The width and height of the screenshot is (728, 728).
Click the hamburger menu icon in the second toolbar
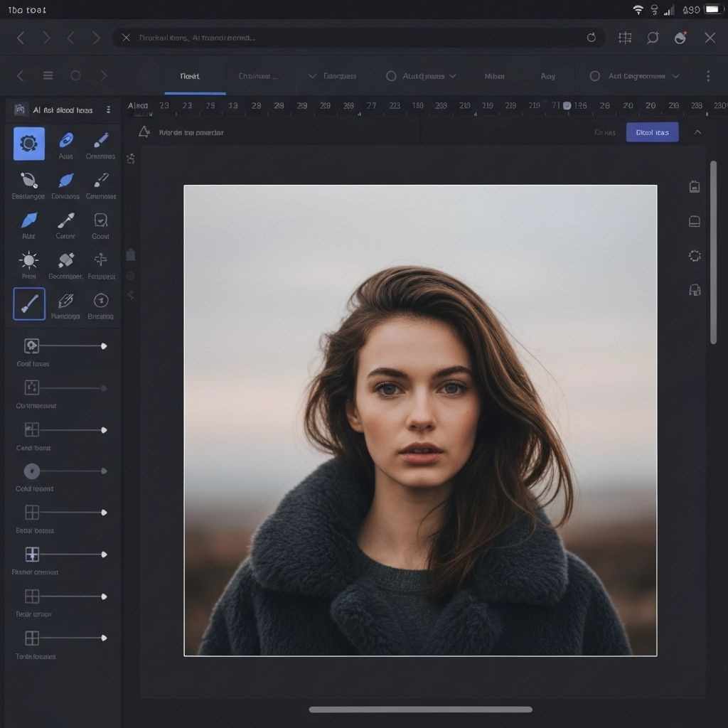coord(48,76)
